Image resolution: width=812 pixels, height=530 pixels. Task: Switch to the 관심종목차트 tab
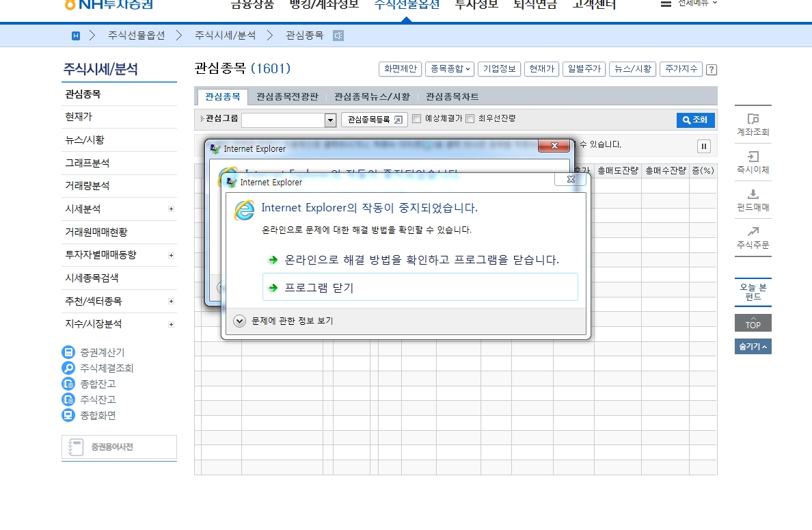[x=452, y=97]
